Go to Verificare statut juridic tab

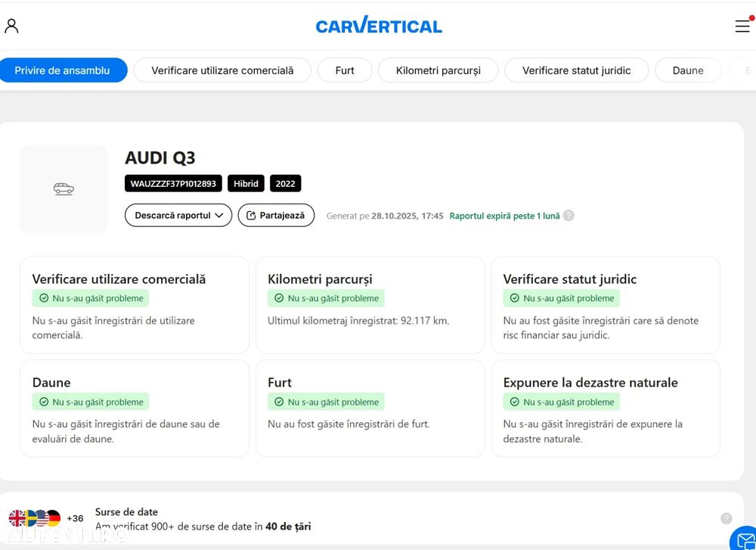point(577,70)
